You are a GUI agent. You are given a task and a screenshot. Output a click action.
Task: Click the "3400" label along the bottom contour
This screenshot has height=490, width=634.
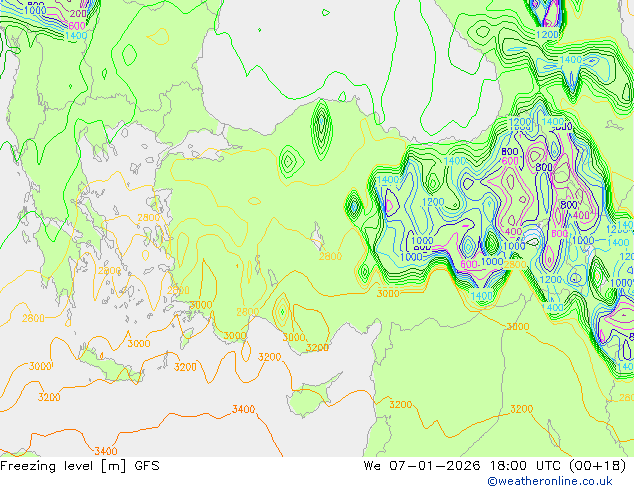click(x=106, y=451)
